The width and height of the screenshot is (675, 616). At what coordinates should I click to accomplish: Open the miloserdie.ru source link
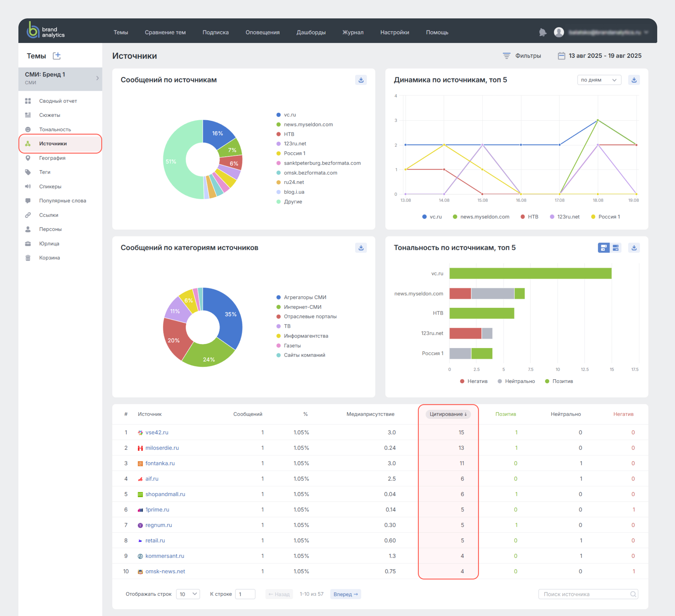(162, 448)
